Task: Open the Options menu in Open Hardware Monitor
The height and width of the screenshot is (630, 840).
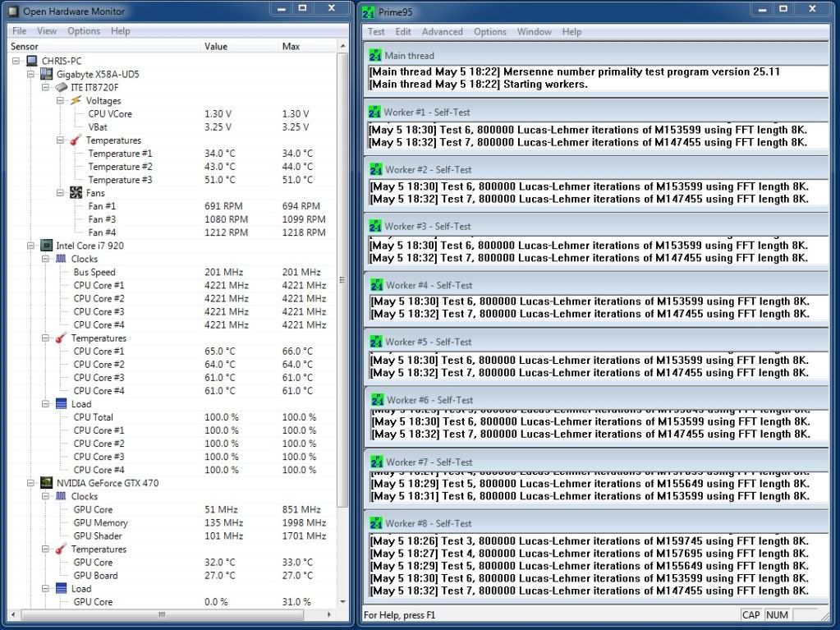Action: (x=84, y=31)
